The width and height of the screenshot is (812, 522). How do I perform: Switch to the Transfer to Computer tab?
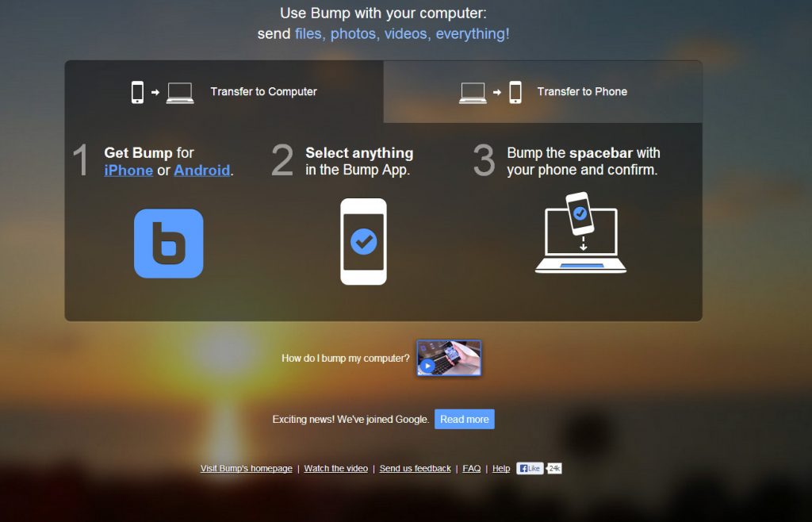click(263, 92)
